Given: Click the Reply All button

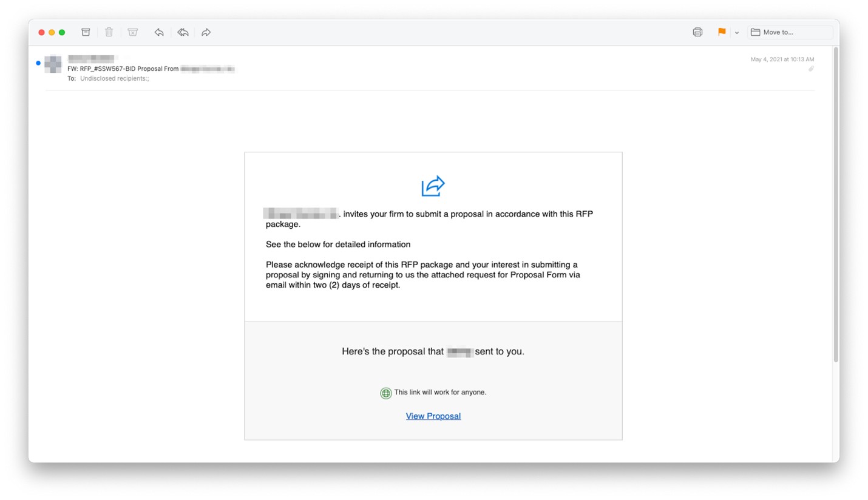Looking at the screenshot, I should pos(182,32).
